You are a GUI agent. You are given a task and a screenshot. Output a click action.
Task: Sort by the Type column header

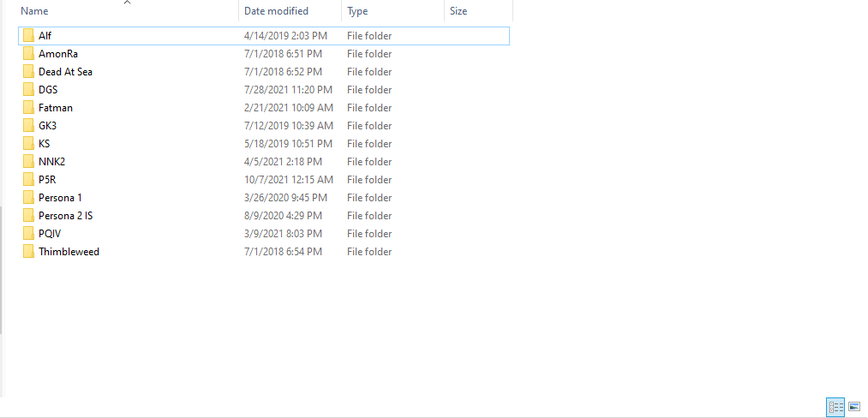coord(357,11)
